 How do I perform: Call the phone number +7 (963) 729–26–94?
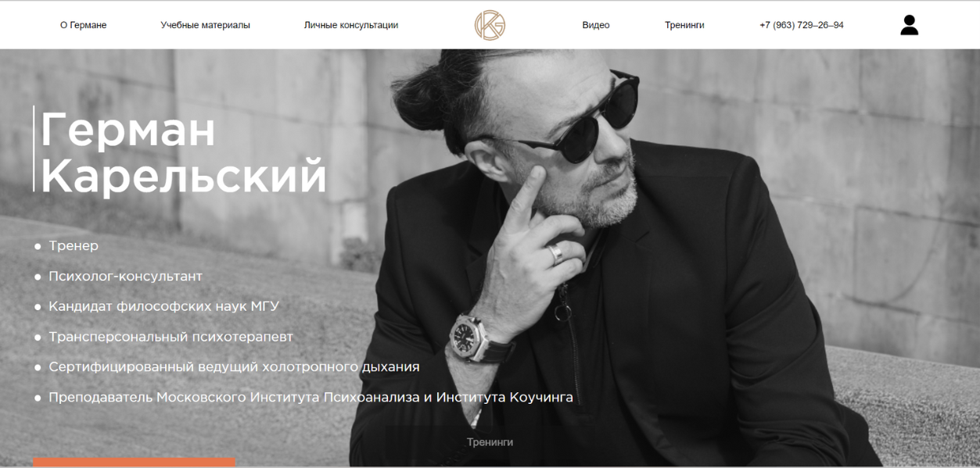(x=802, y=25)
